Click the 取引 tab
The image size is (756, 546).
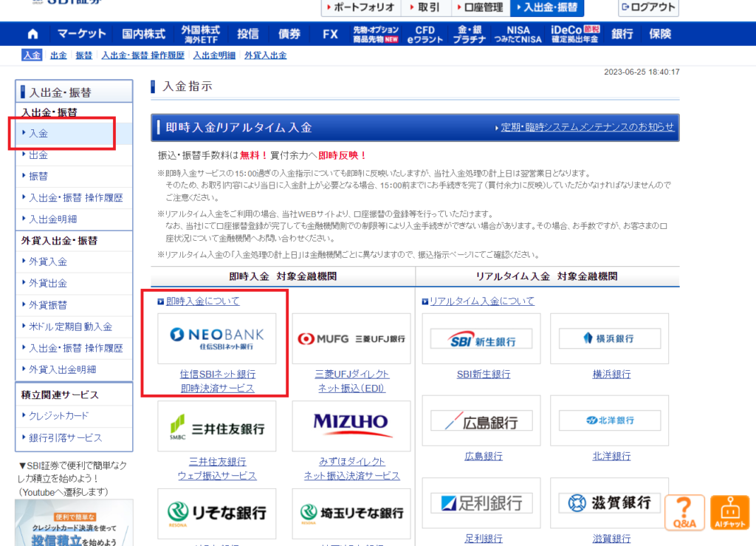click(x=426, y=7)
